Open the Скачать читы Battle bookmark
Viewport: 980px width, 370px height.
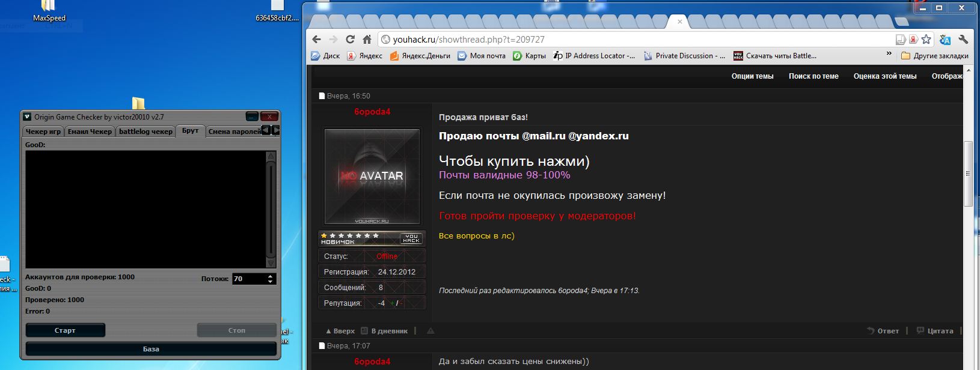(x=775, y=56)
